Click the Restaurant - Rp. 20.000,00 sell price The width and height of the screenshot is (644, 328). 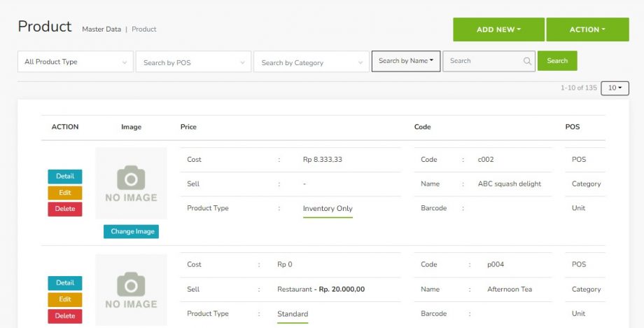click(321, 289)
